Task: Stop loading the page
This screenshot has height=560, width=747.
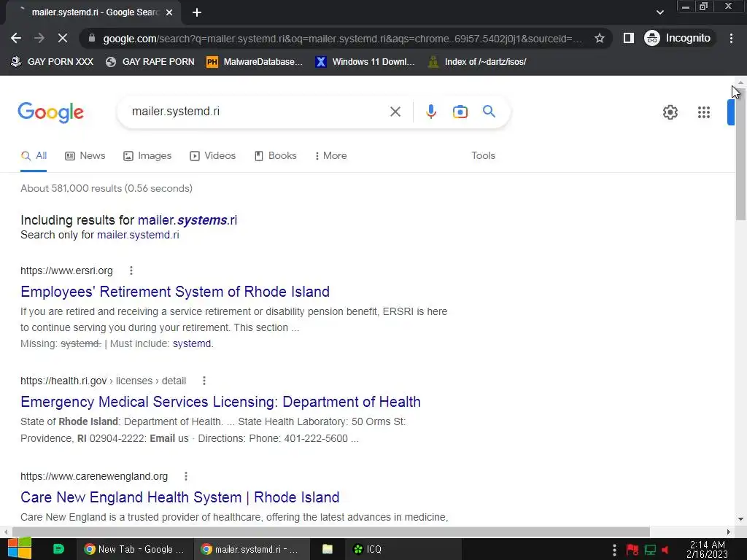Action: click(63, 38)
